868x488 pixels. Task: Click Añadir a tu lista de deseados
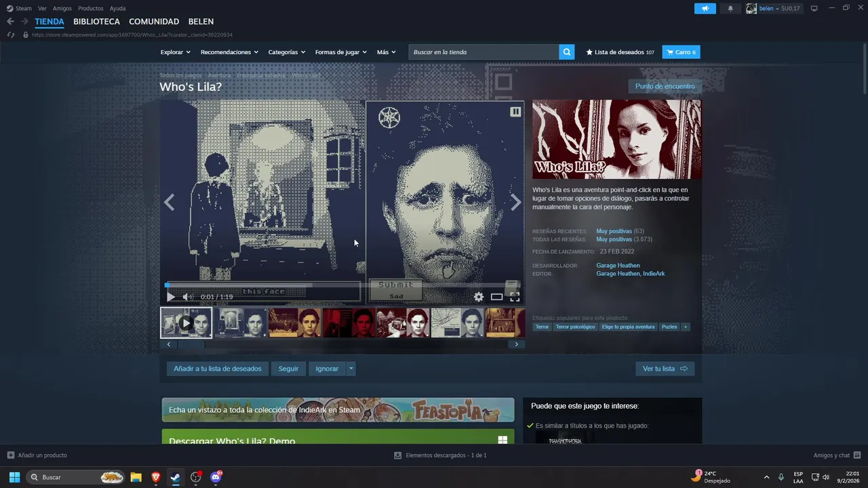[217, 369]
